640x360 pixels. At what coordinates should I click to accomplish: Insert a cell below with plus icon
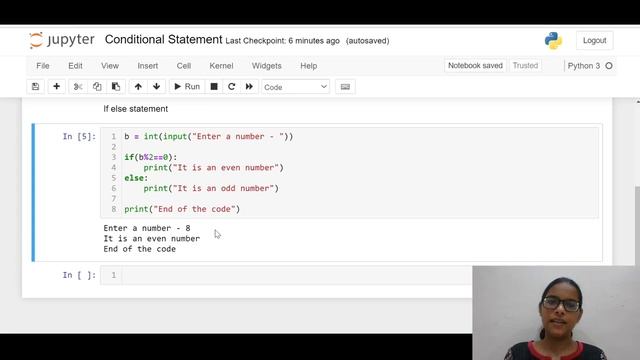coord(56,87)
